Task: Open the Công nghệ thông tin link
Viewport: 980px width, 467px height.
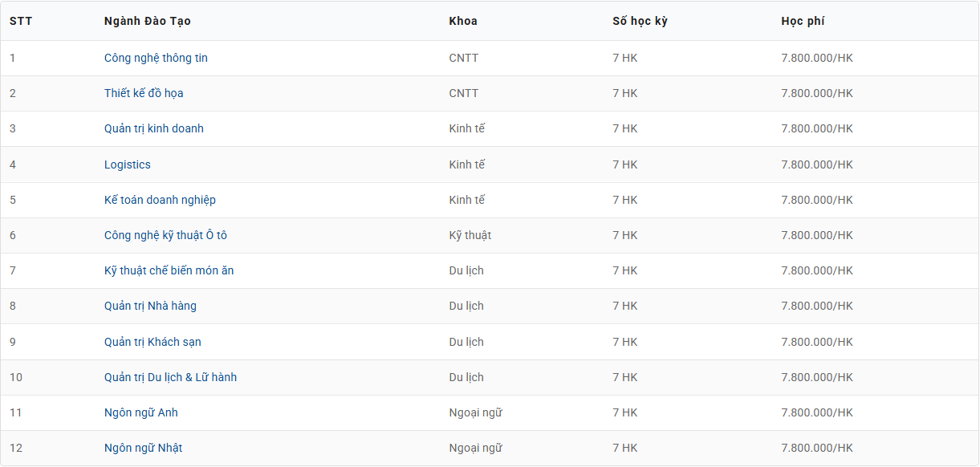Action: coord(156,58)
